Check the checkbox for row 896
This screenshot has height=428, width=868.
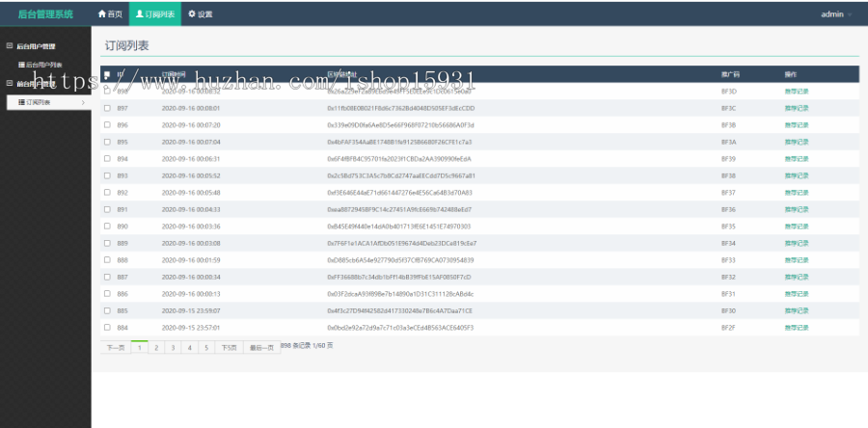click(107, 125)
